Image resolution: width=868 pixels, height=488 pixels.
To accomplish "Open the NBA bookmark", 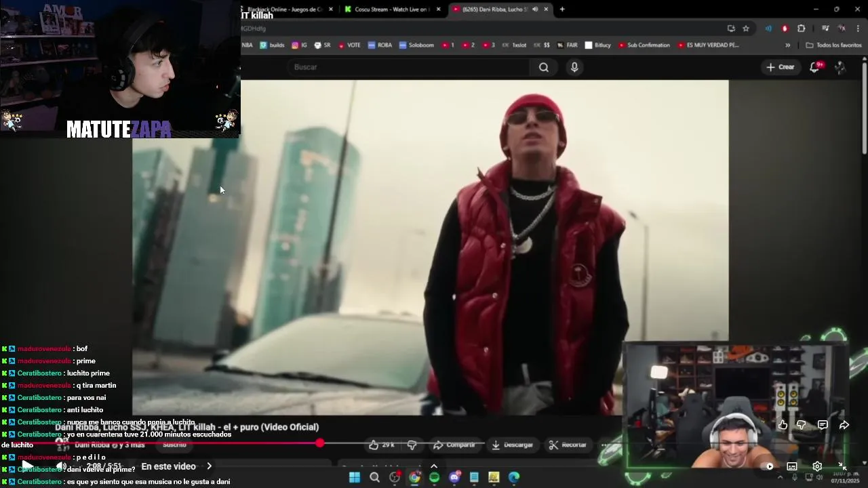I will tap(248, 45).
